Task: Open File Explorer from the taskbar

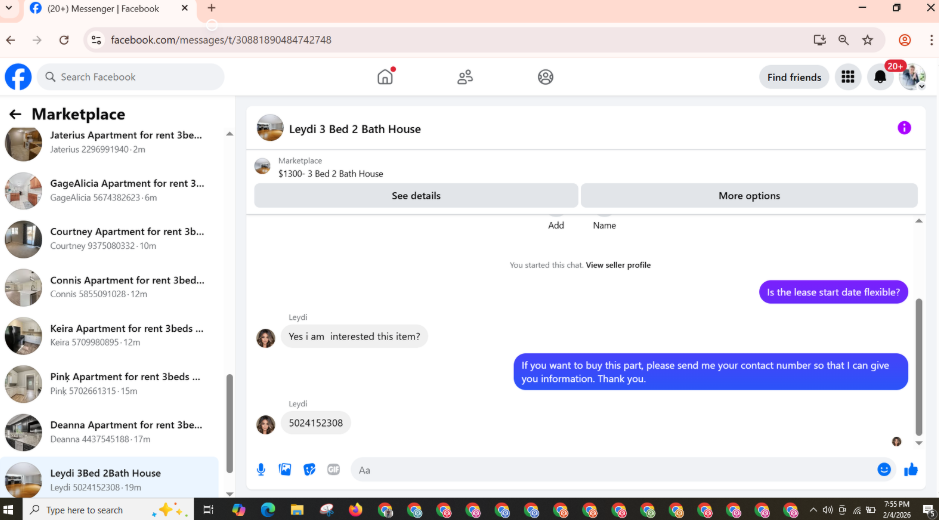Action: [297, 510]
